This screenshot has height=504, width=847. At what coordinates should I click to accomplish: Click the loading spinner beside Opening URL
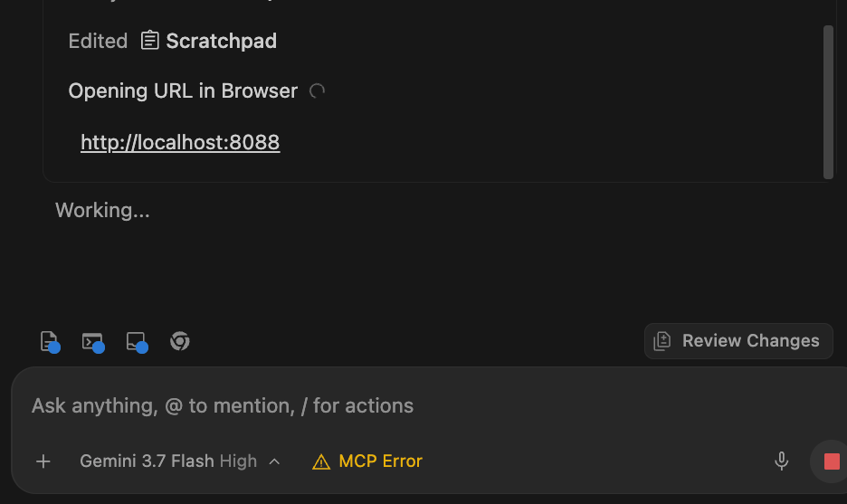(317, 91)
